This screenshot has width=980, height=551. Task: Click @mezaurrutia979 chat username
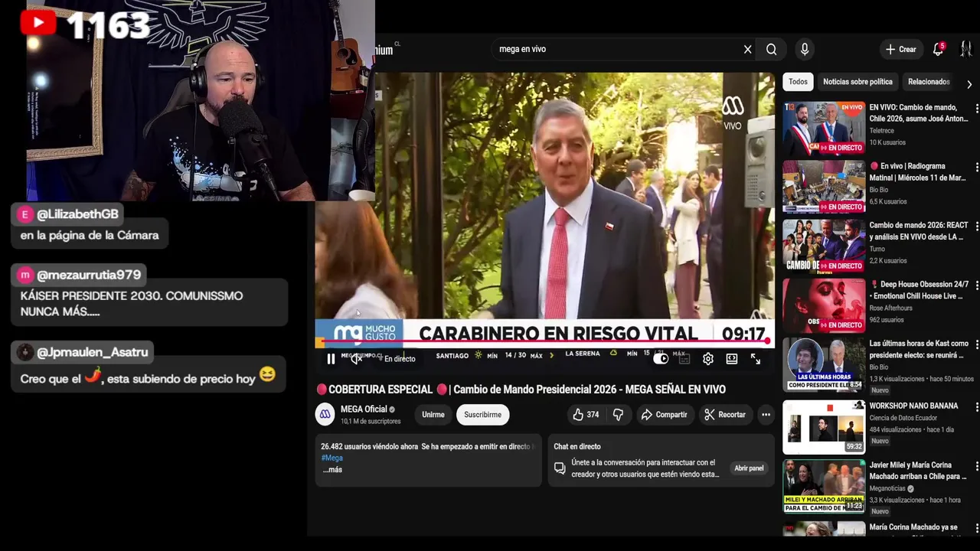[x=89, y=275]
